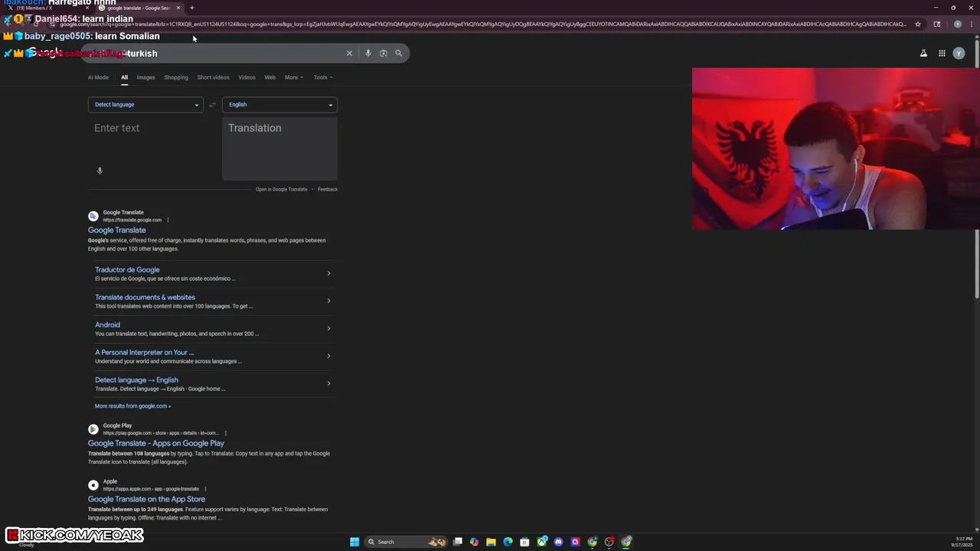The height and width of the screenshot is (551, 980).
Task: Select the All results tab
Action: point(124,77)
